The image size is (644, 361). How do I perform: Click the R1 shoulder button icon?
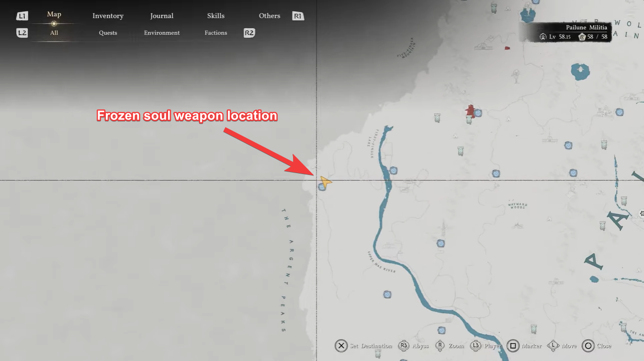click(x=298, y=16)
